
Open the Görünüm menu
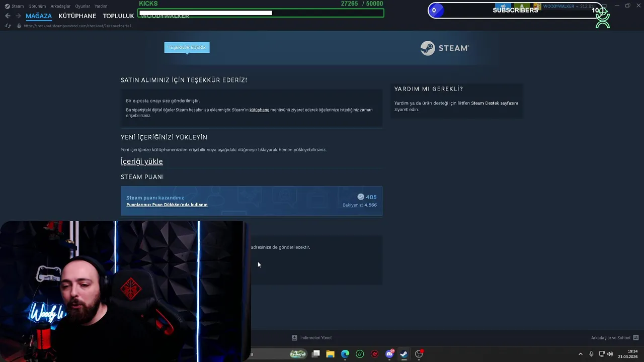coord(37,6)
